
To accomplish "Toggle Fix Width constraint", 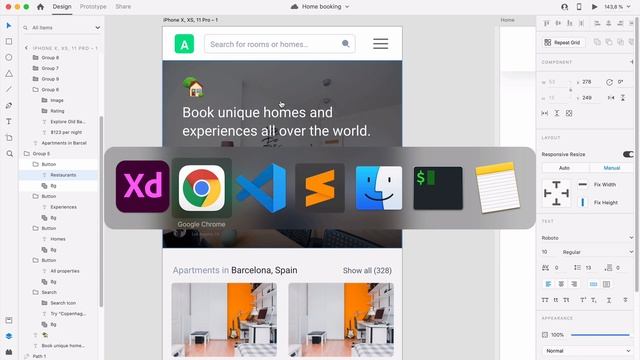I will pos(582,184).
